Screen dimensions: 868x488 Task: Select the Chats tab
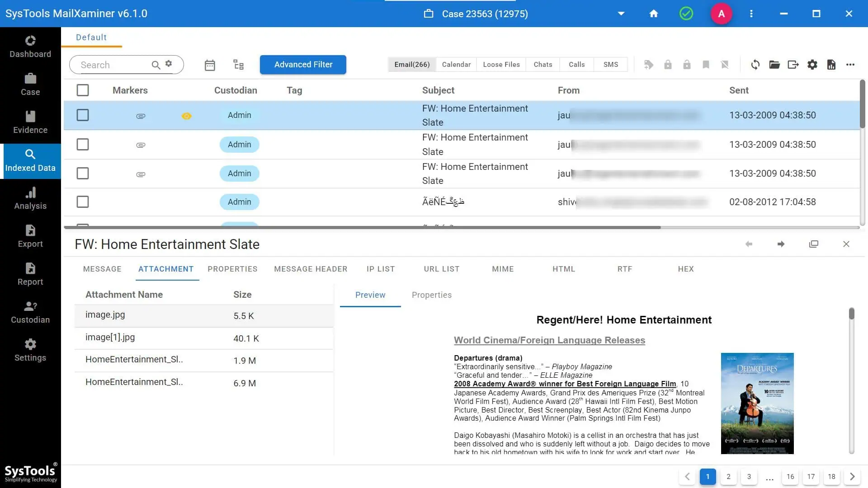(x=542, y=65)
